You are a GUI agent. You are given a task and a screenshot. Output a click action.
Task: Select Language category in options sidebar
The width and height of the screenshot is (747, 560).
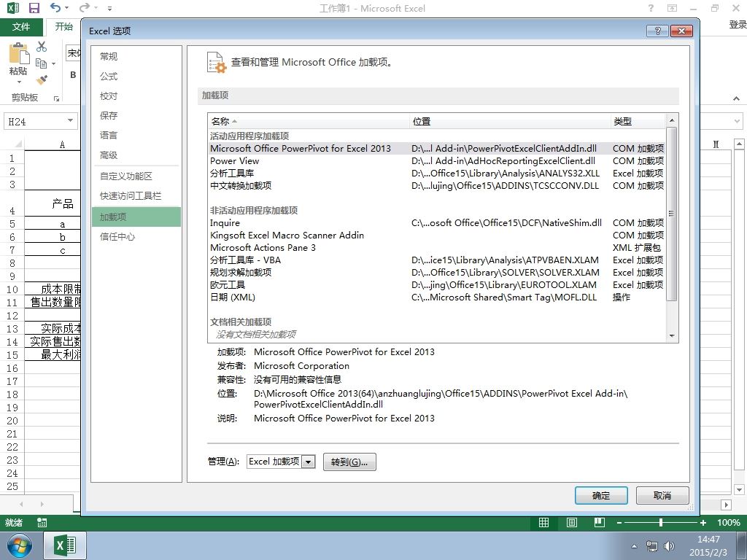136,135
